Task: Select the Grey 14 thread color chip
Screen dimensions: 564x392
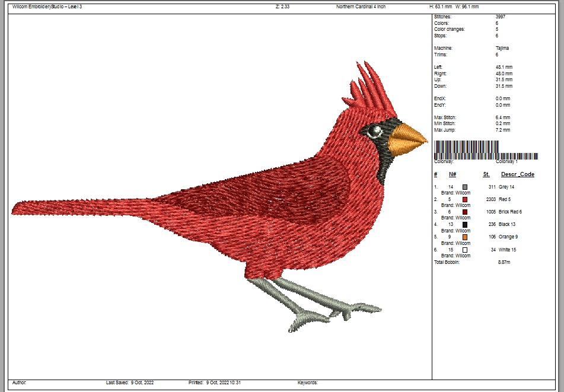Action: coord(465,186)
